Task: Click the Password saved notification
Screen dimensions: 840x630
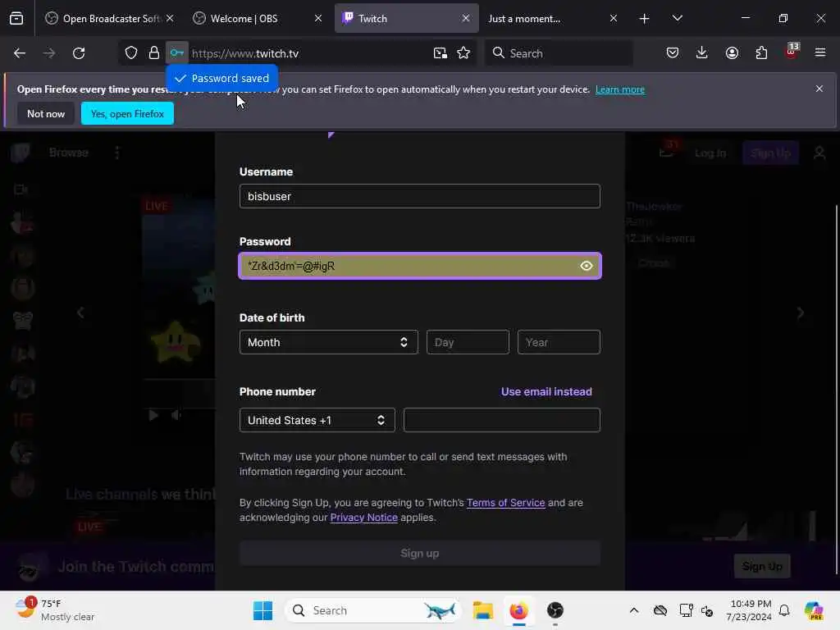Action: tap(221, 78)
